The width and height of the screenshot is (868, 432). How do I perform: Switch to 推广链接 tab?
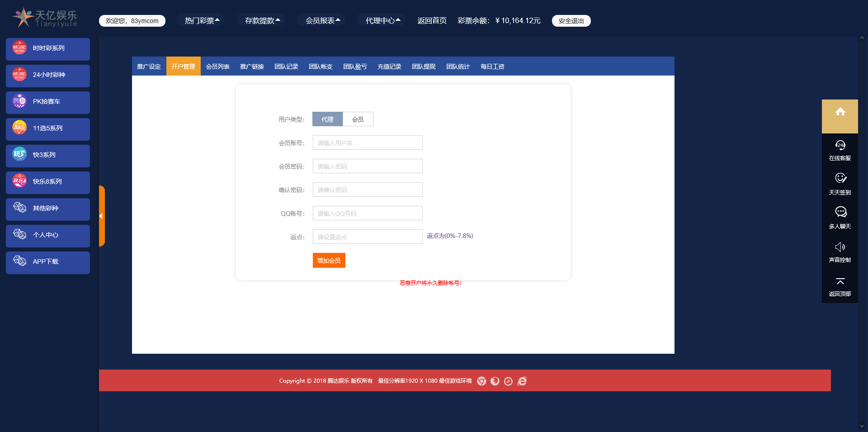[x=252, y=66]
